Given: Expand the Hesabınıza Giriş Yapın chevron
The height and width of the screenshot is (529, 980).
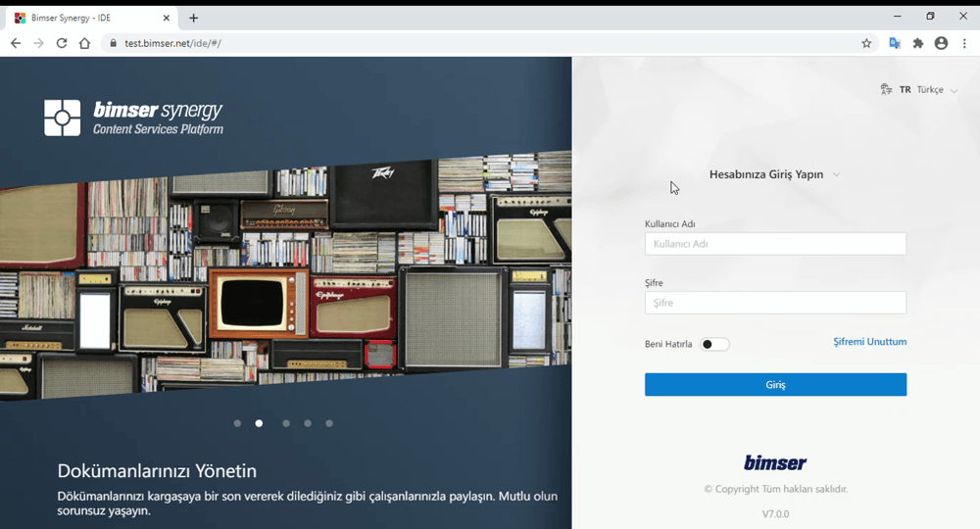Looking at the screenshot, I should pyautogui.click(x=836, y=175).
